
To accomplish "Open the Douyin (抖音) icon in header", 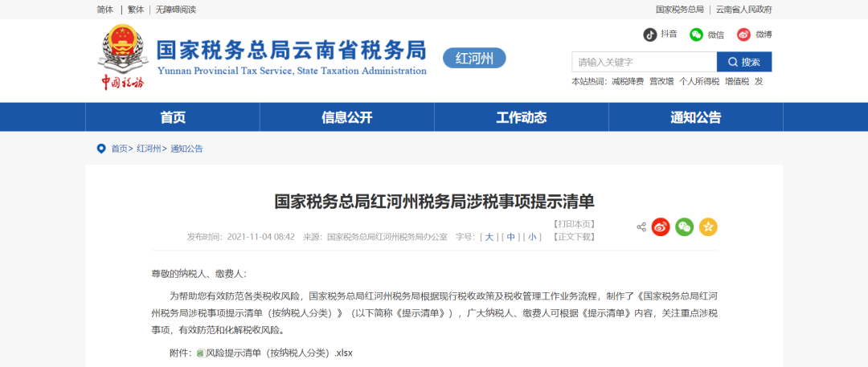I will [649, 35].
